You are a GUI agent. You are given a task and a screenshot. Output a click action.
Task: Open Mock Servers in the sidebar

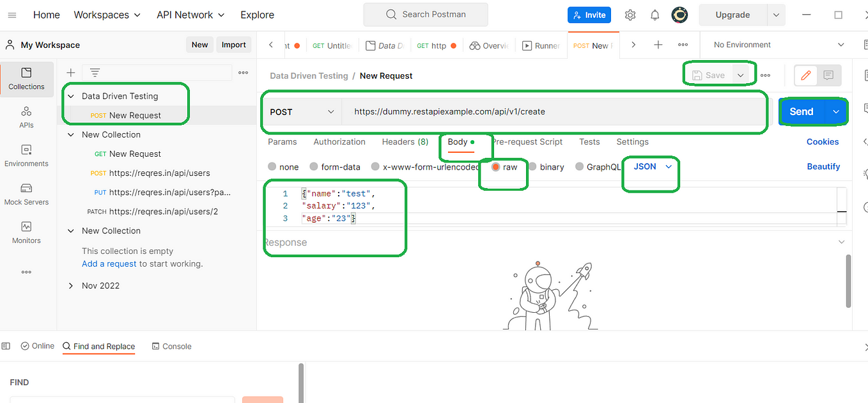26,194
